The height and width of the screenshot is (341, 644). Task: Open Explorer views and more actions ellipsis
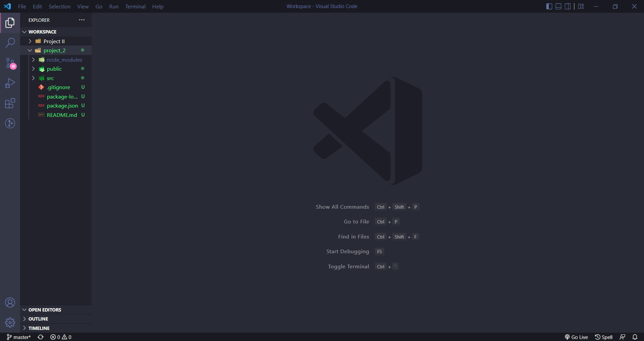click(x=82, y=20)
